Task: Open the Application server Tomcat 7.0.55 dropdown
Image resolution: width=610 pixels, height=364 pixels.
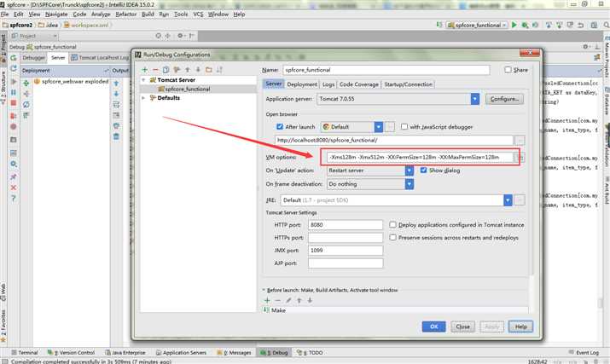Action: coord(475,99)
